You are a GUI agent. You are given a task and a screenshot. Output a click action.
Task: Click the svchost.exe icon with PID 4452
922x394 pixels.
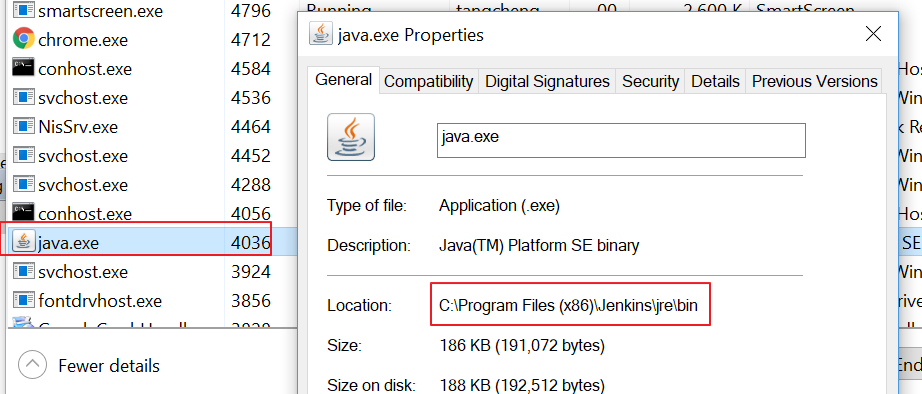pyautogui.click(x=23, y=155)
